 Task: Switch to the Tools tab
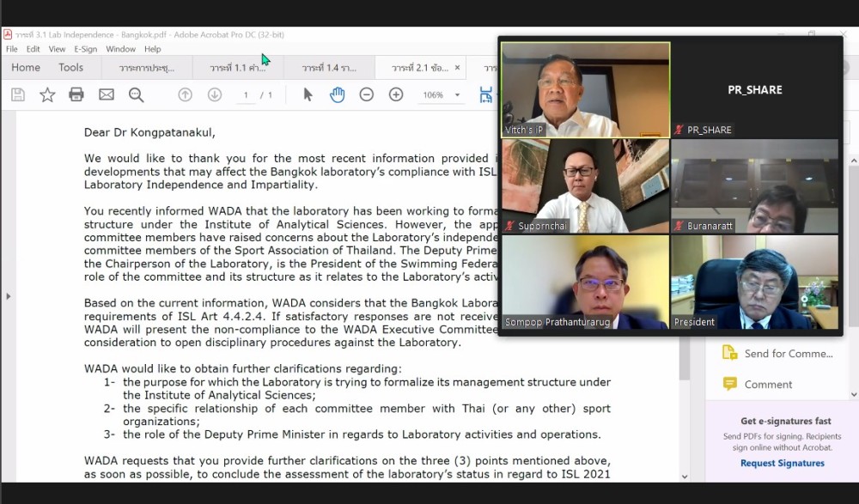(71, 68)
